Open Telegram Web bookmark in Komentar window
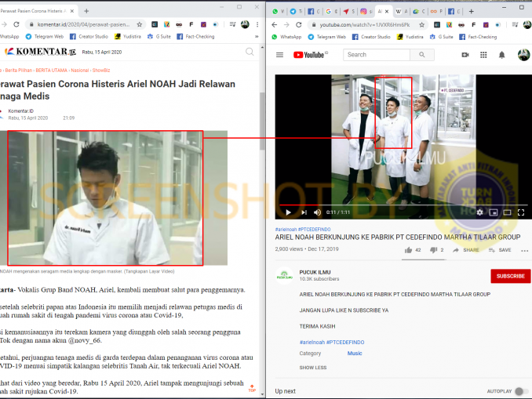The width and height of the screenshot is (532, 399). (x=45, y=36)
